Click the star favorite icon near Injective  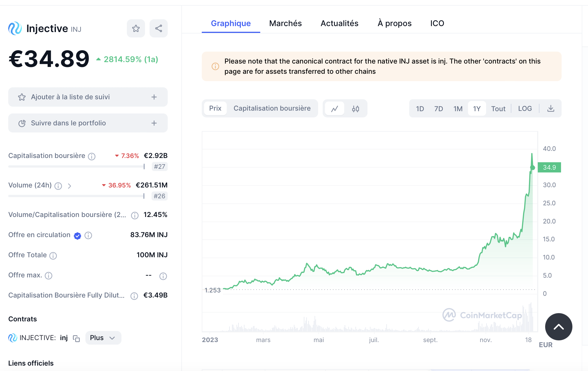[x=136, y=28]
